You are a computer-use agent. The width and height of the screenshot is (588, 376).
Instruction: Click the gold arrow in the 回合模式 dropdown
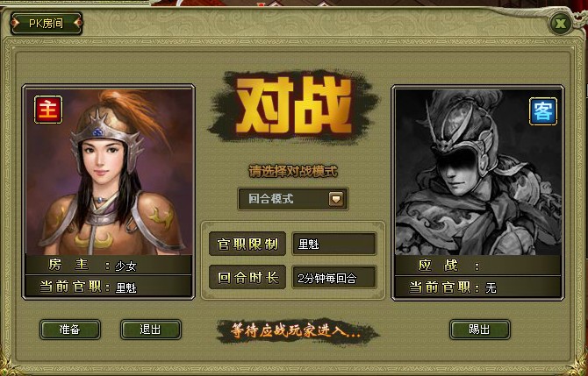(336, 199)
